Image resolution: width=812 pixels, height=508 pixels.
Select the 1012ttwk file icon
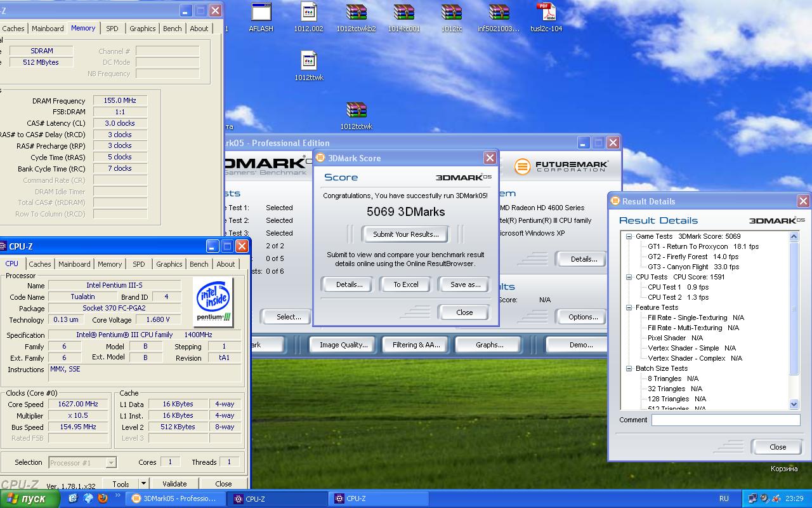309,66
